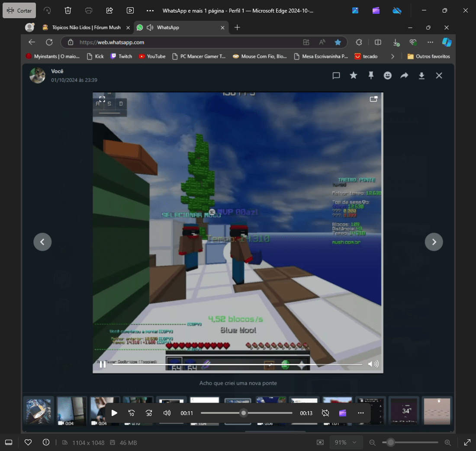Open the Edge downloads icon
The image size is (476, 451).
(x=396, y=42)
